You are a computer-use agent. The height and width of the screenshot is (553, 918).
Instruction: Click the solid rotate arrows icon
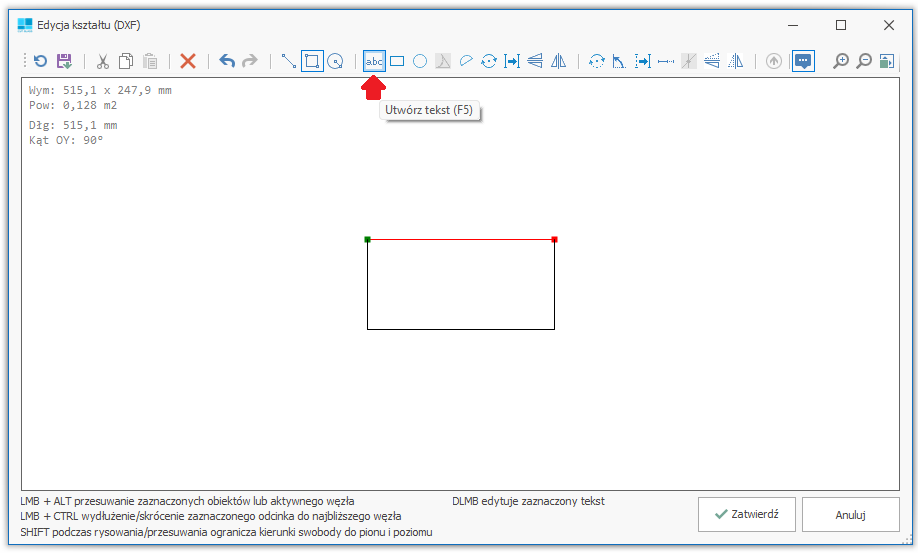[x=489, y=61]
